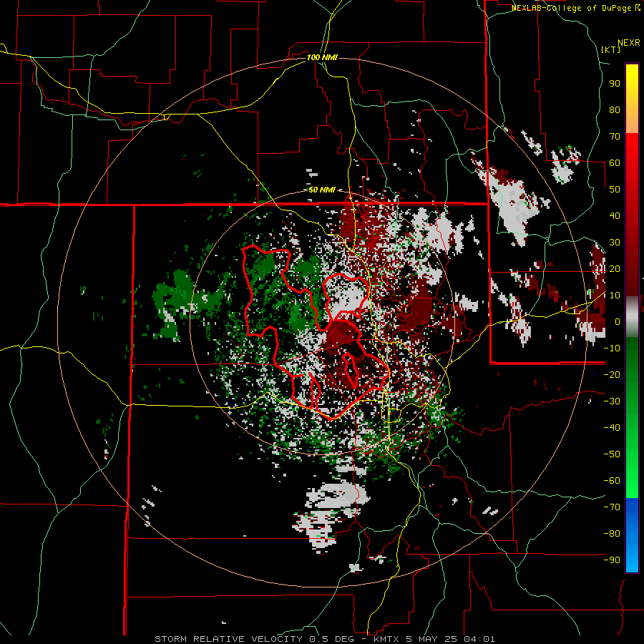Select the -80 value on velocity scale
644x644 pixels.
(612, 534)
